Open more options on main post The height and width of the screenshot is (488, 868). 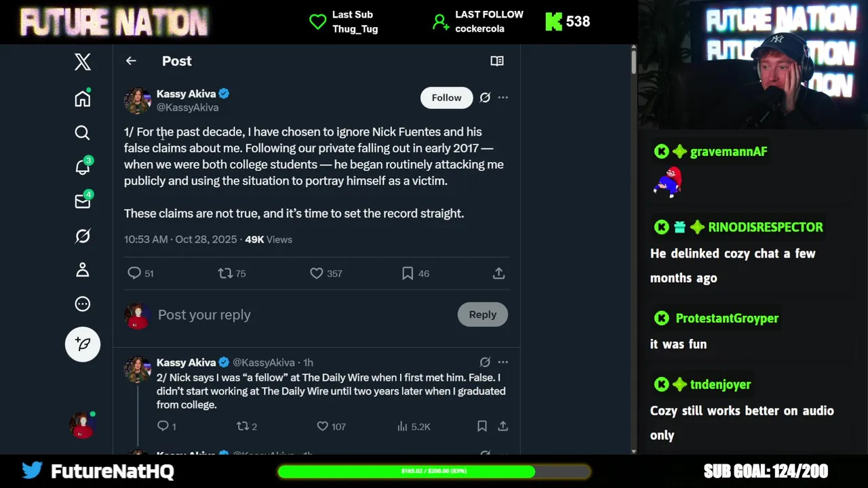(x=502, y=98)
